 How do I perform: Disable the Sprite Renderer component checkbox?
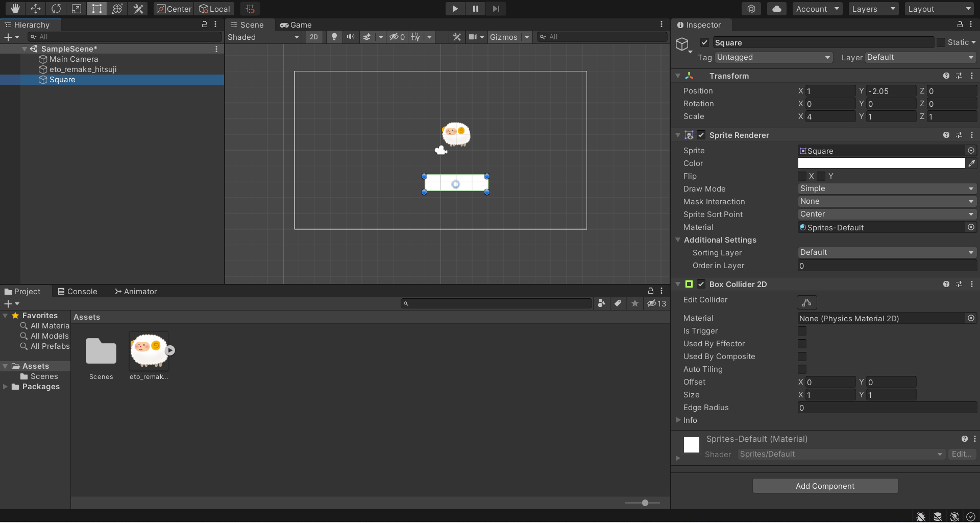pos(701,135)
